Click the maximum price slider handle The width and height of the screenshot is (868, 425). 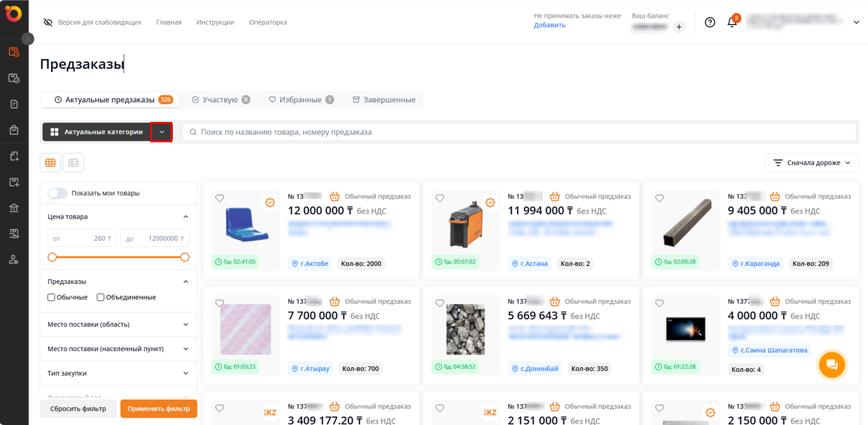(185, 257)
